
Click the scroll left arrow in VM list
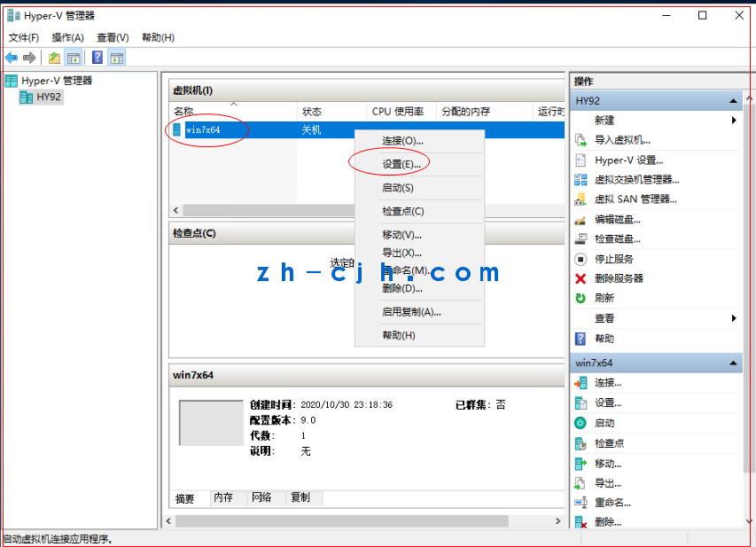point(176,210)
